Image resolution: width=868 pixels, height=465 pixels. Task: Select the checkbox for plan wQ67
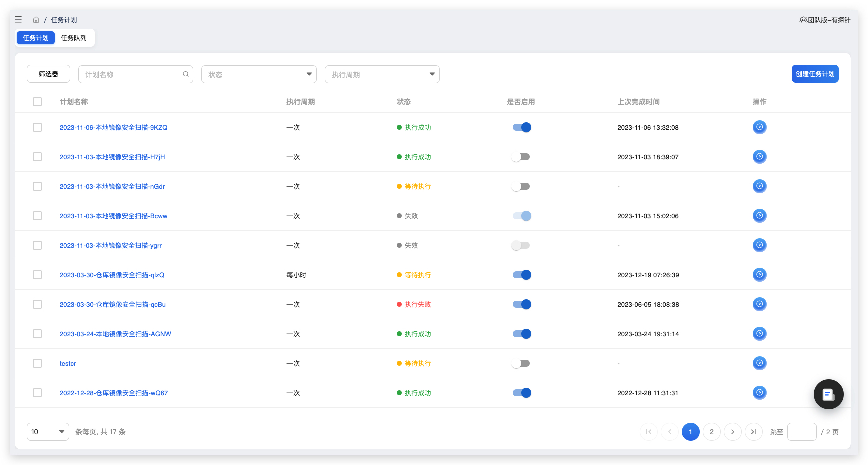pyautogui.click(x=37, y=393)
